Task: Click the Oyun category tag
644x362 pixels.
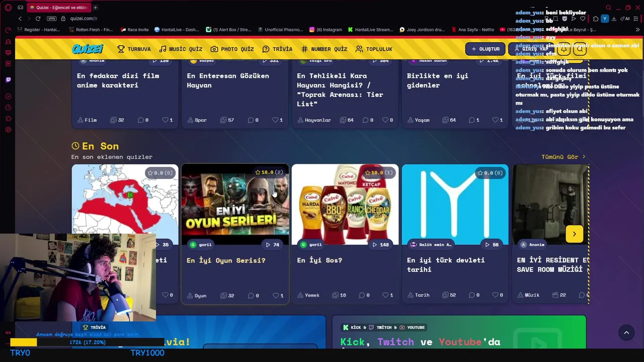Action: (197, 295)
